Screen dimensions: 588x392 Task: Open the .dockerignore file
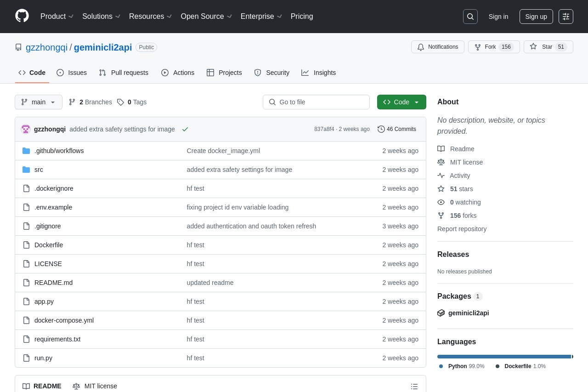54,188
